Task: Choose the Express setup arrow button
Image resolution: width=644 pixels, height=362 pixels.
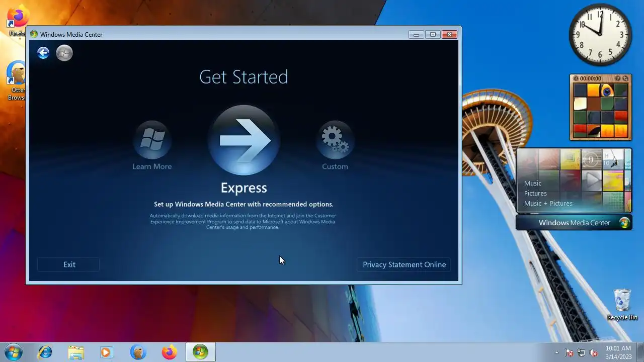Action: (x=244, y=140)
